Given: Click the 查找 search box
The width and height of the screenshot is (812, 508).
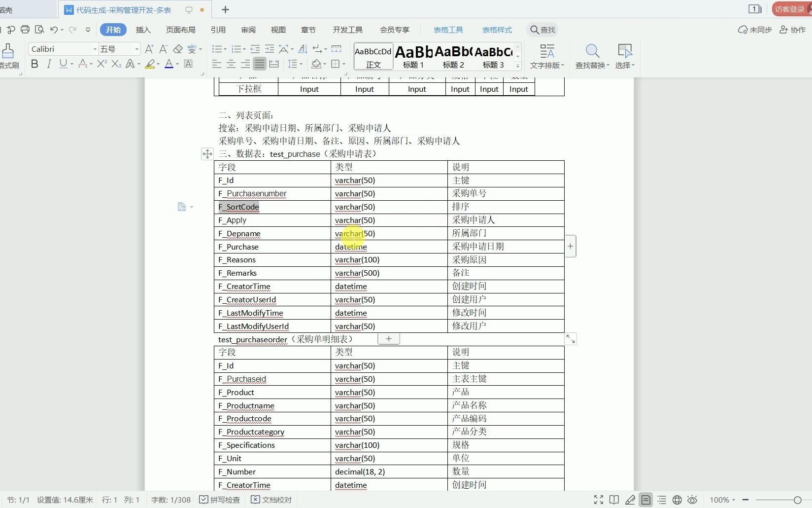Looking at the screenshot, I should (542, 30).
